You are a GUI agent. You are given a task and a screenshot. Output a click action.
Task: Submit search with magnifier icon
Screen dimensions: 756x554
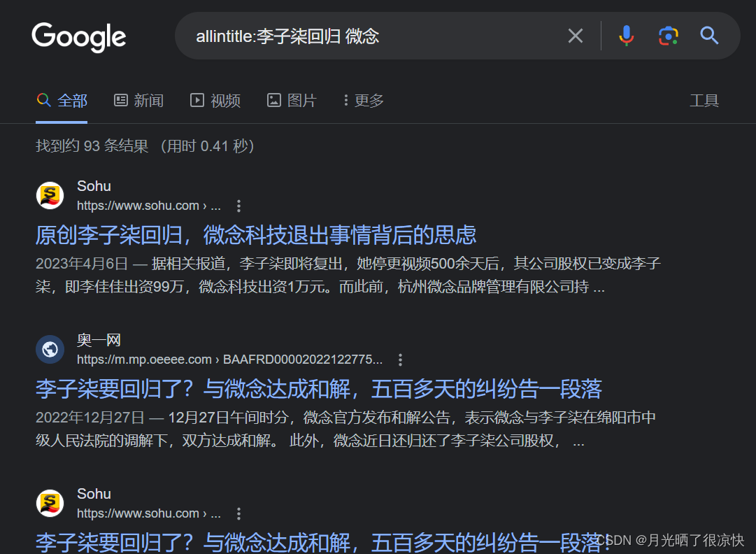(x=709, y=36)
